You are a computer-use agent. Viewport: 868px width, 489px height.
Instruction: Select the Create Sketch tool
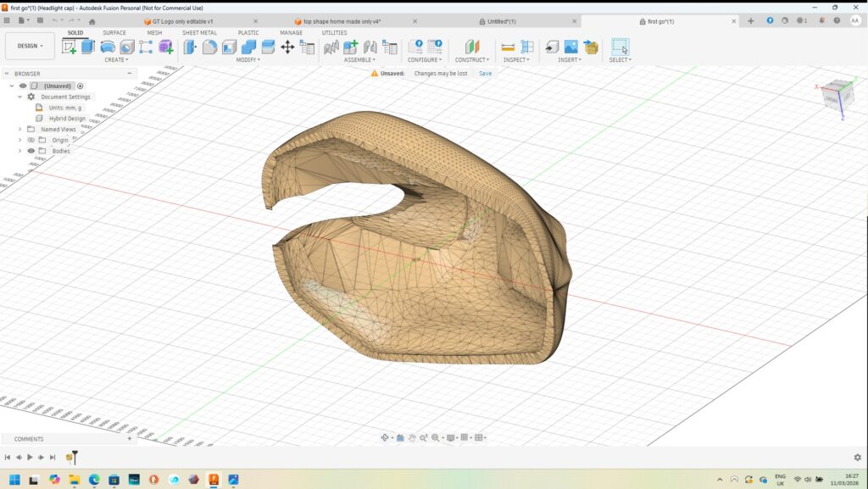pyautogui.click(x=70, y=47)
